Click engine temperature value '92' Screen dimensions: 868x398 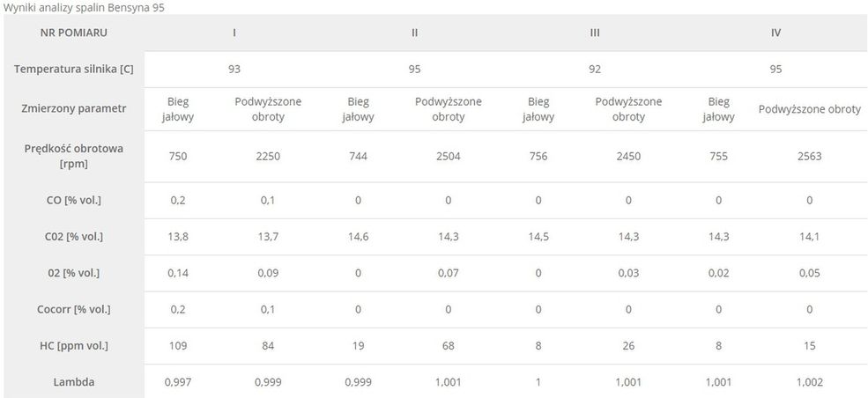tap(595, 69)
